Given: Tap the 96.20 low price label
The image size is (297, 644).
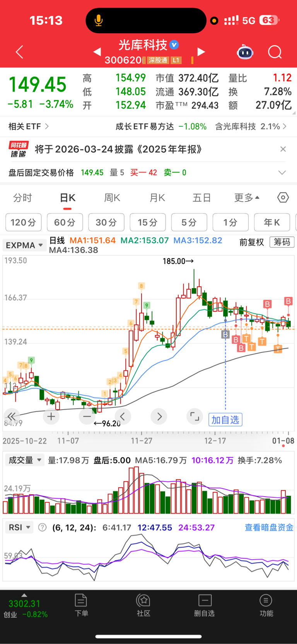Looking at the screenshot, I should 107,424.
